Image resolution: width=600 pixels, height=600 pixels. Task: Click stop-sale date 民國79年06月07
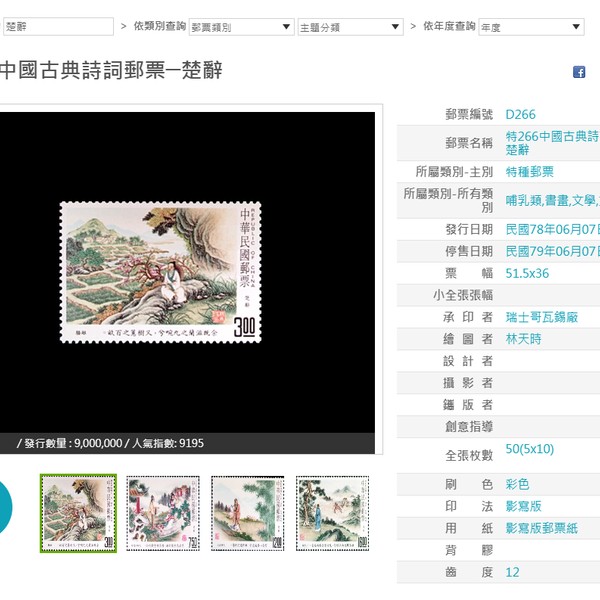[552, 251]
